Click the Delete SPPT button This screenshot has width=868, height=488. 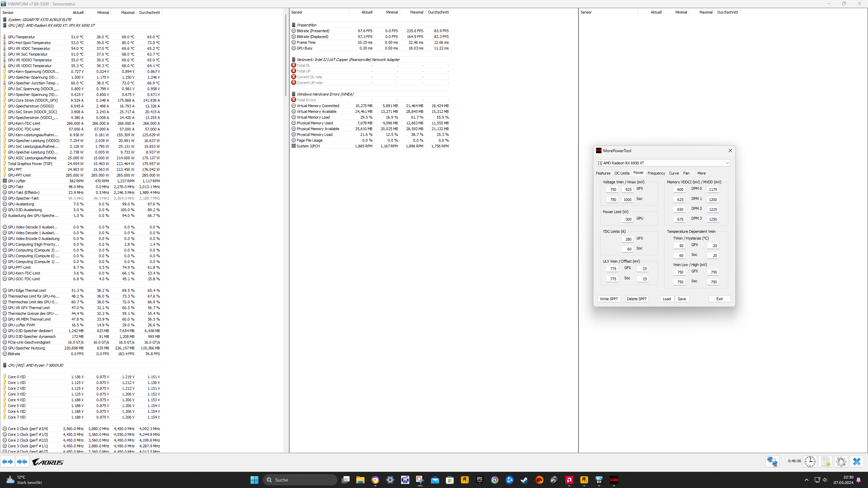click(637, 299)
